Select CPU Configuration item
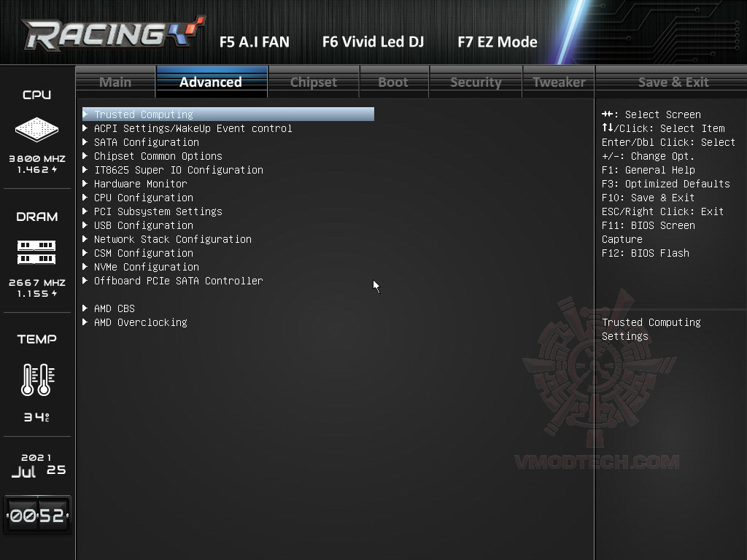The height and width of the screenshot is (560, 747). [144, 198]
